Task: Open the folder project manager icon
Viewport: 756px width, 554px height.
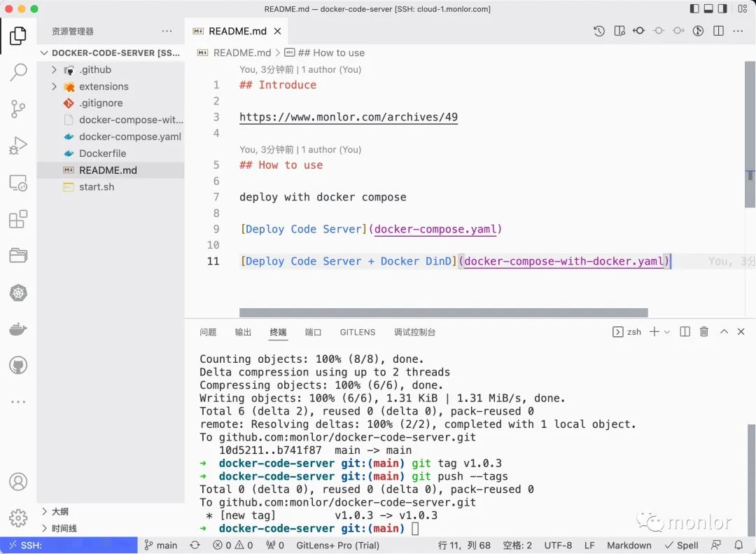Action: pyautogui.click(x=17, y=255)
